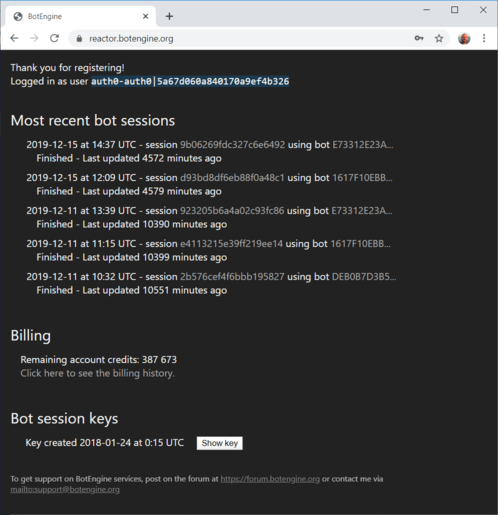Image resolution: width=498 pixels, height=515 pixels.
Task: Open session 2b576cef4f6bbb195827
Action: coord(232,277)
